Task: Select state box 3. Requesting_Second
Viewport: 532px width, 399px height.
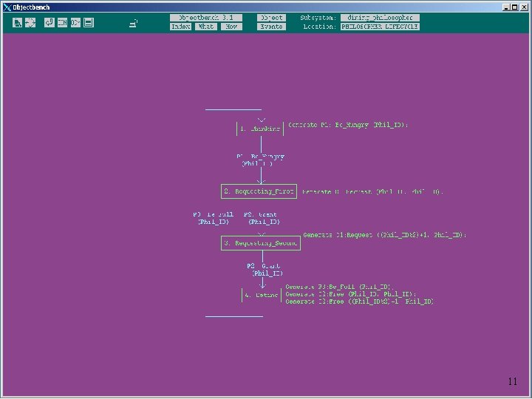Action: point(261,243)
